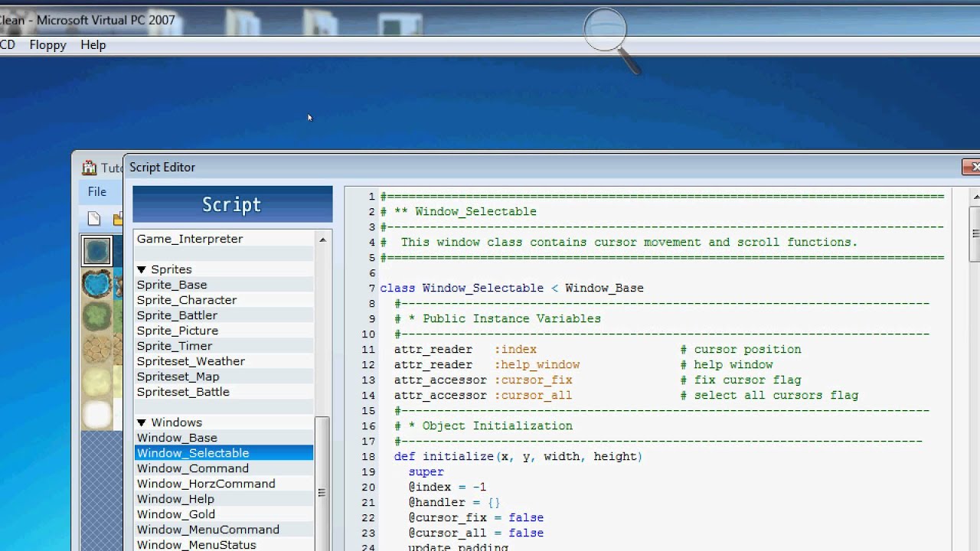This screenshot has width=980, height=551.
Task: Select the Sprite_Battler script
Action: point(225,315)
